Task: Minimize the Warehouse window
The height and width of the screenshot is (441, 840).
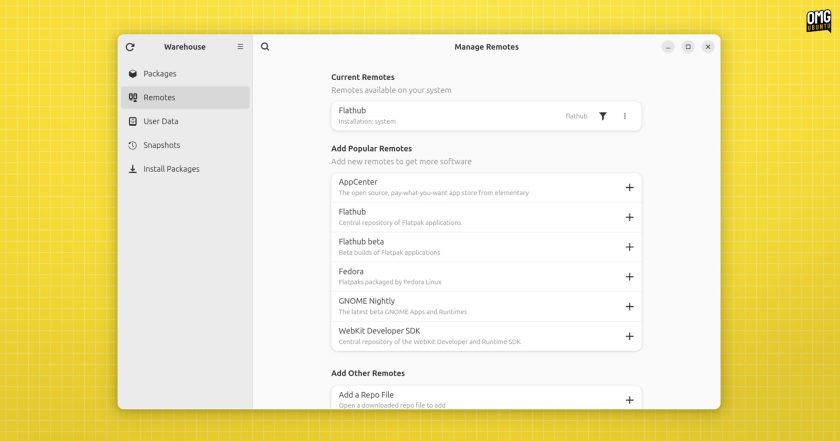Action: (668, 47)
